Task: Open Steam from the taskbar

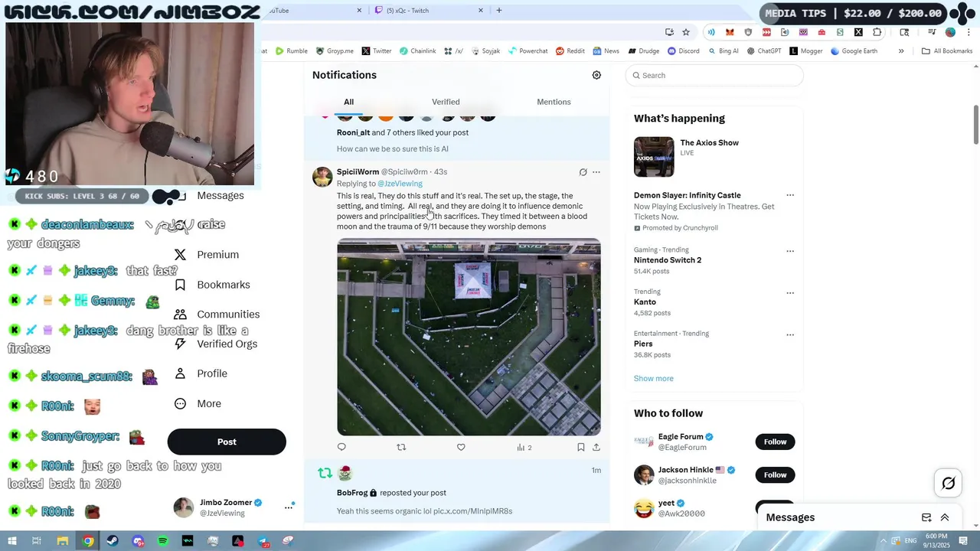Action: pyautogui.click(x=113, y=541)
